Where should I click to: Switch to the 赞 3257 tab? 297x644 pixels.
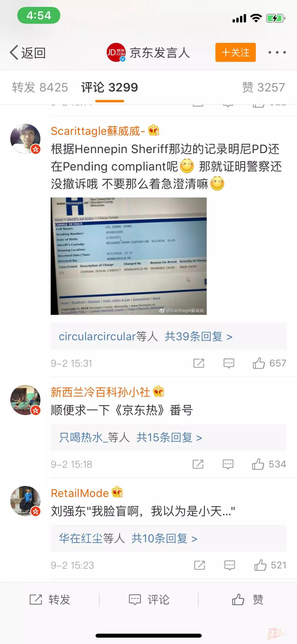coord(263,88)
